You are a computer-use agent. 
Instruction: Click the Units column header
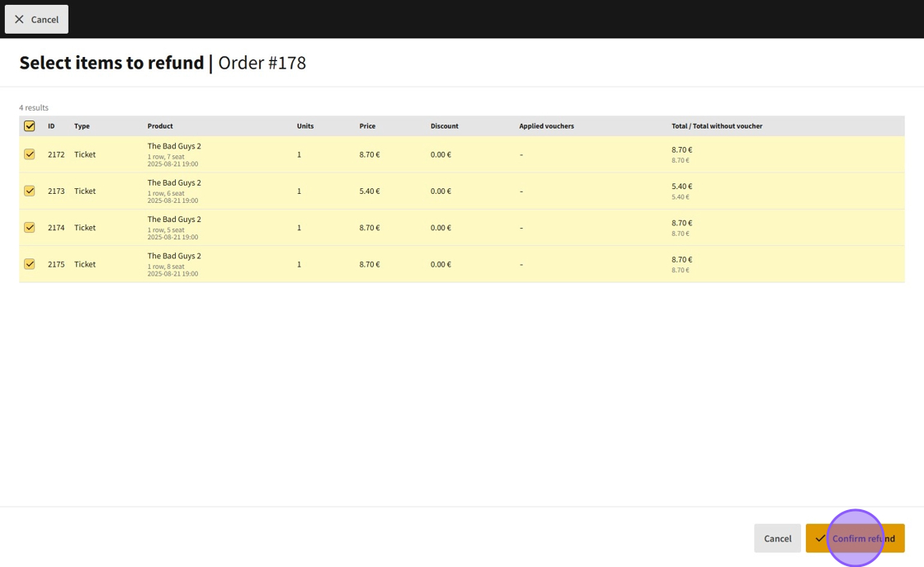click(x=305, y=126)
